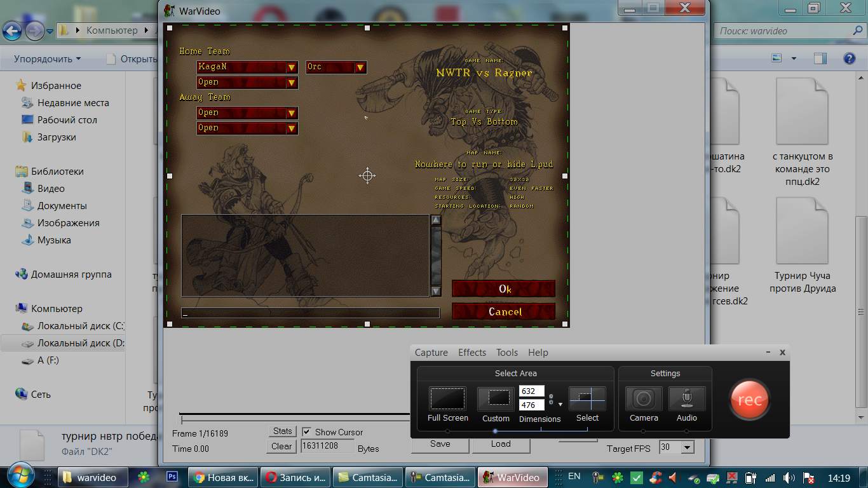
Task: Open the second Home Team Open dropdown
Action: click(247, 83)
